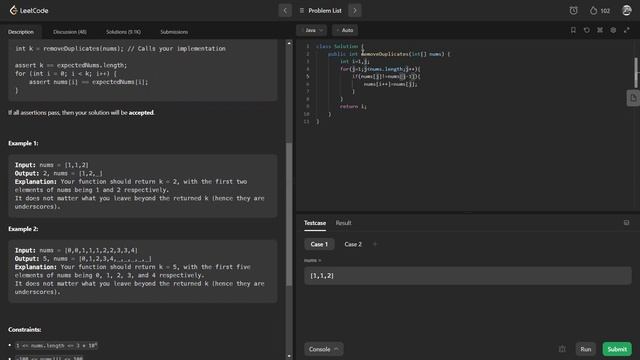The width and height of the screenshot is (640, 360).
Task: Click the scroll-up arrow of the description scrollbar
Action: [289, 43]
